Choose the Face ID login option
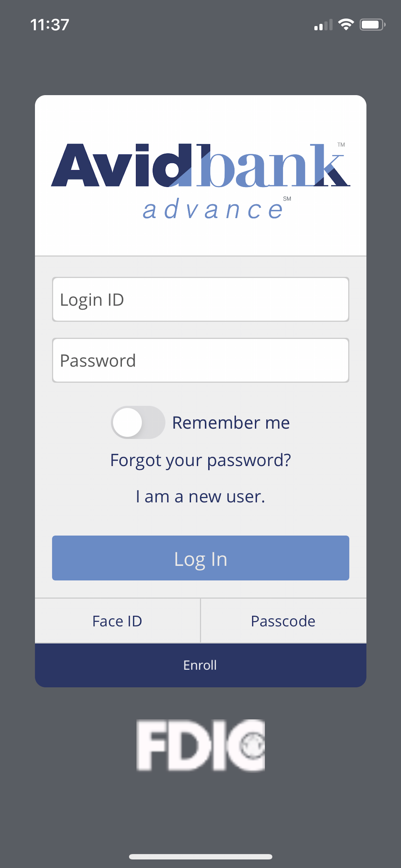This screenshot has height=868, width=401. (x=117, y=620)
